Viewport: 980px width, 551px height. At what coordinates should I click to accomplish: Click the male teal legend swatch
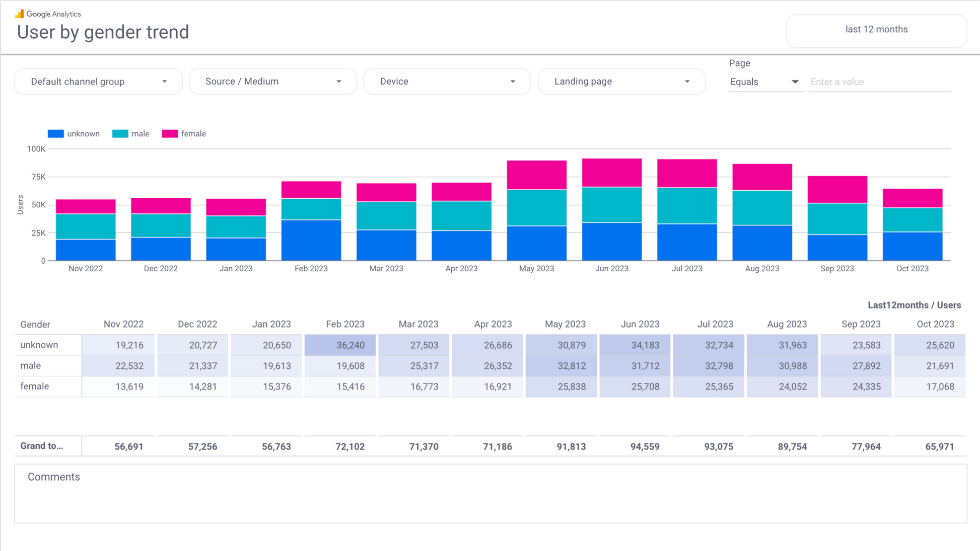coord(120,134)
